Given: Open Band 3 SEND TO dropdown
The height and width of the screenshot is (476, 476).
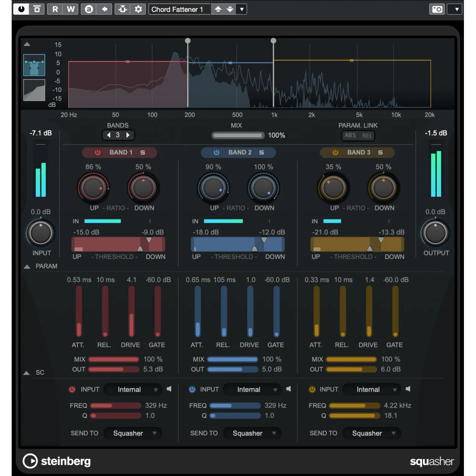Looking at the screenshot, I should (372, 433).
